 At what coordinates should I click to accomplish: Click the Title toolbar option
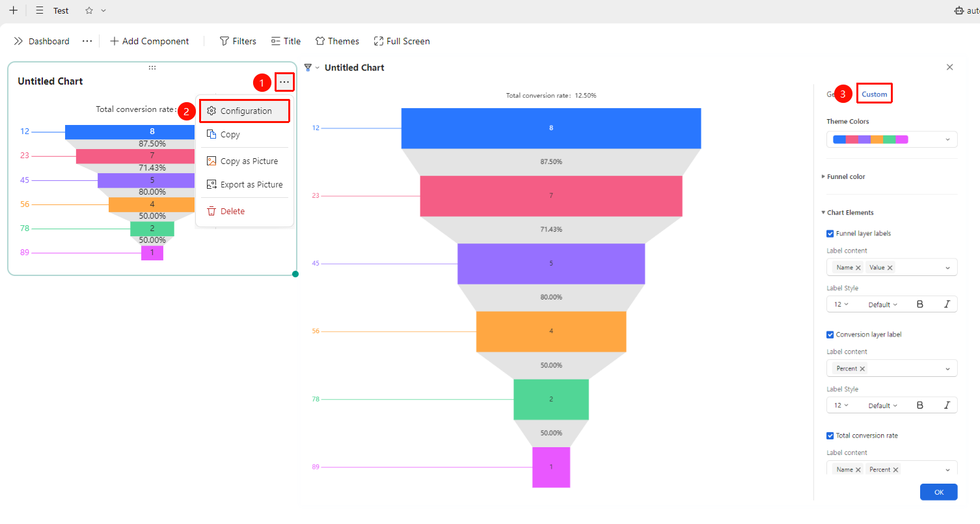[286, 41]
